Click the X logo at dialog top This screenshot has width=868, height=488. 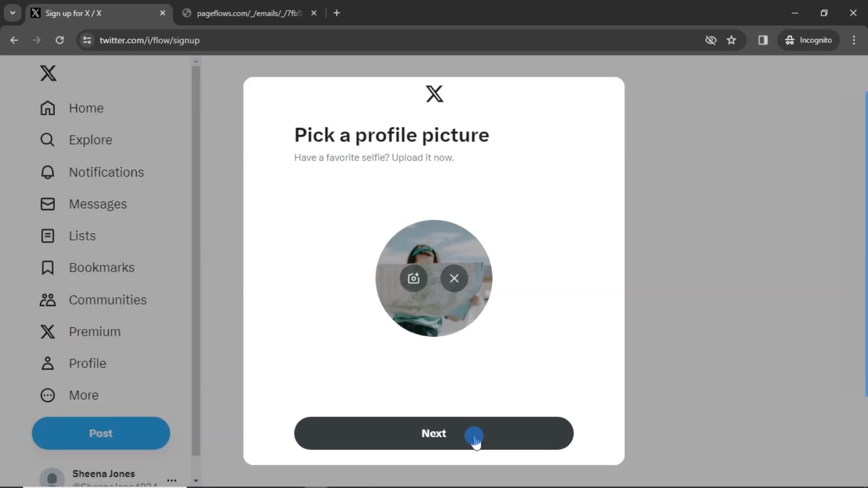434,94
